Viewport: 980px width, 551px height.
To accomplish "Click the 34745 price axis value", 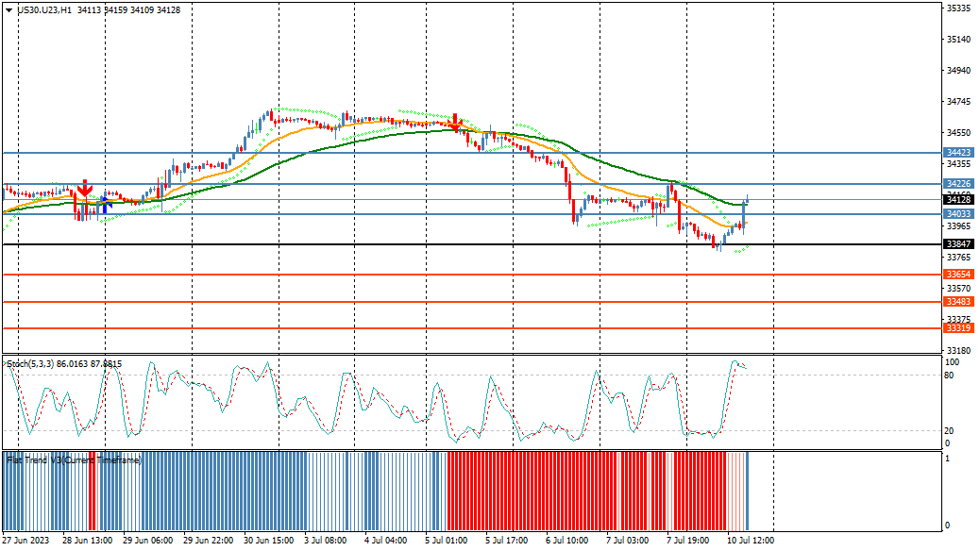I will click(958, 101).
